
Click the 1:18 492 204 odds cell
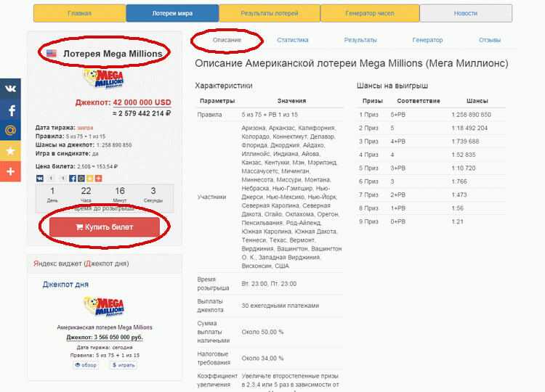click(x=469, y=128)
